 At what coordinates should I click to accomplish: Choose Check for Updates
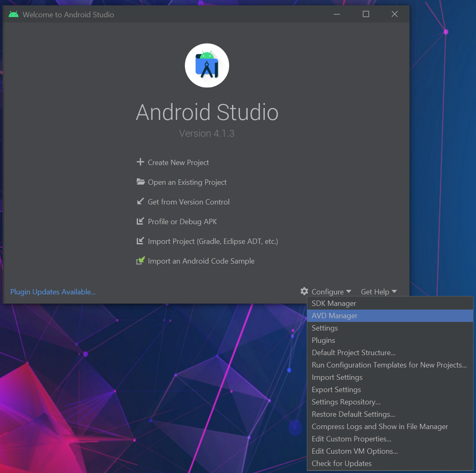[x=341, y=464]
